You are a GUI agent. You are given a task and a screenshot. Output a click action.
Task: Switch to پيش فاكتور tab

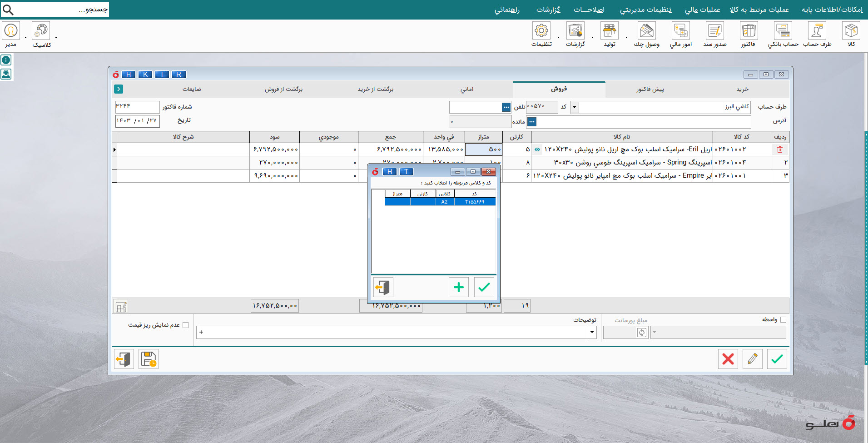click(x=650, y=90)
